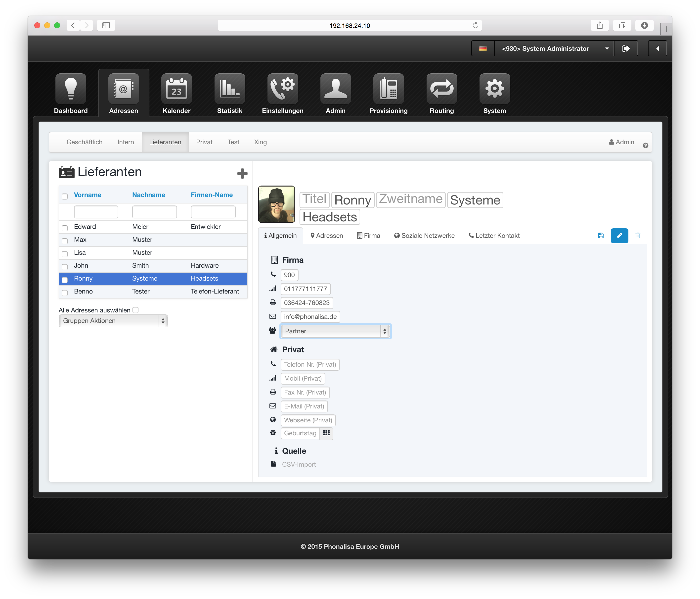Image resolution: width=700 pixels, height=599 pixels.
Task: Open the Kalender calendar icon
Action: [x=177, y=89]
